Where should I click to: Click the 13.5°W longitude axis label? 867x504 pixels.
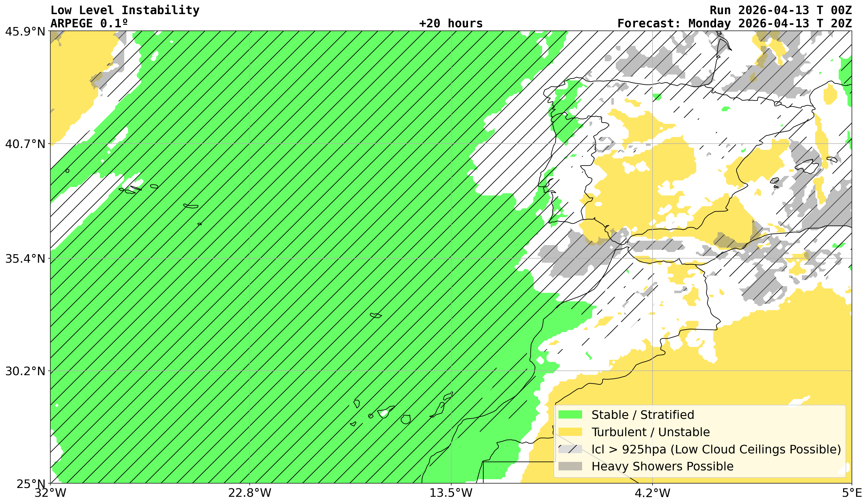pyautogui.click(x=451, y=493)
